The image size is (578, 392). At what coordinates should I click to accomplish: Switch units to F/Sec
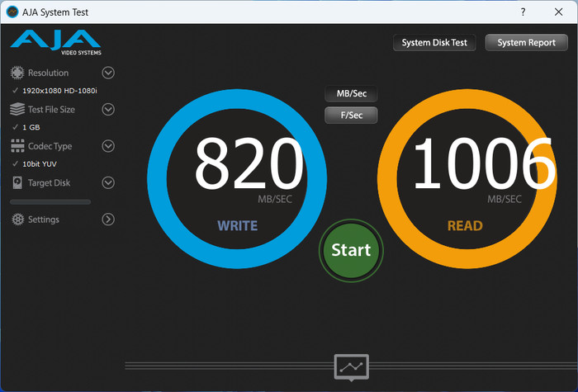351,115
